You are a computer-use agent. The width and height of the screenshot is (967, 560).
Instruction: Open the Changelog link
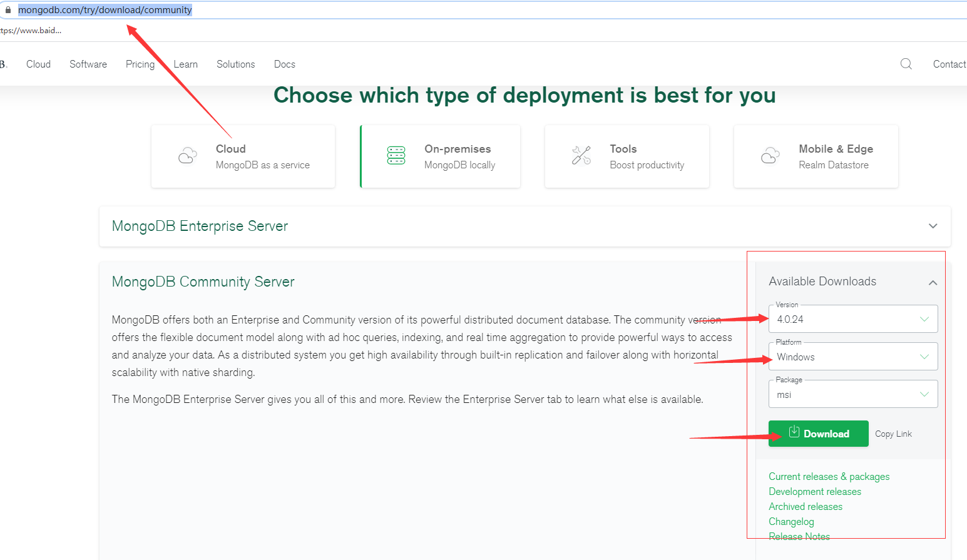(x=791, y=522)
